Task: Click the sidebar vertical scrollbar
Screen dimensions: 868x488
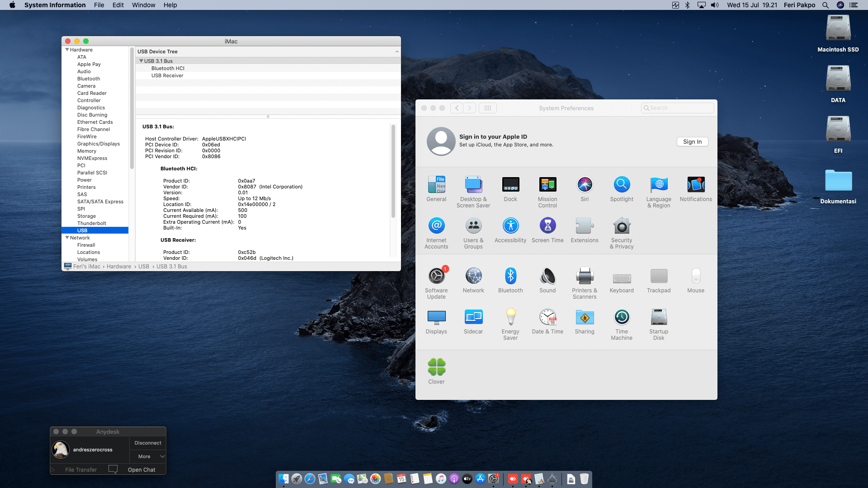Action: pos(132,108)
